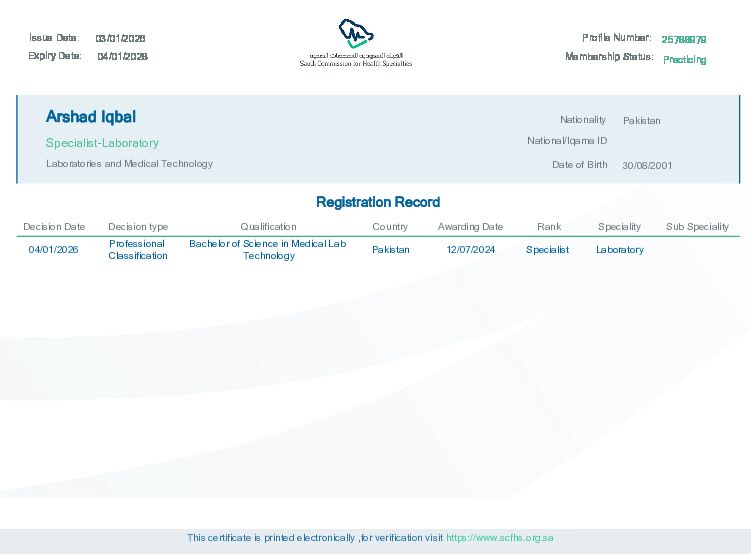Viewport: 751px width, 554px height.
Task: Click the 'Date of Birth' label
Action: coord(580,165)
